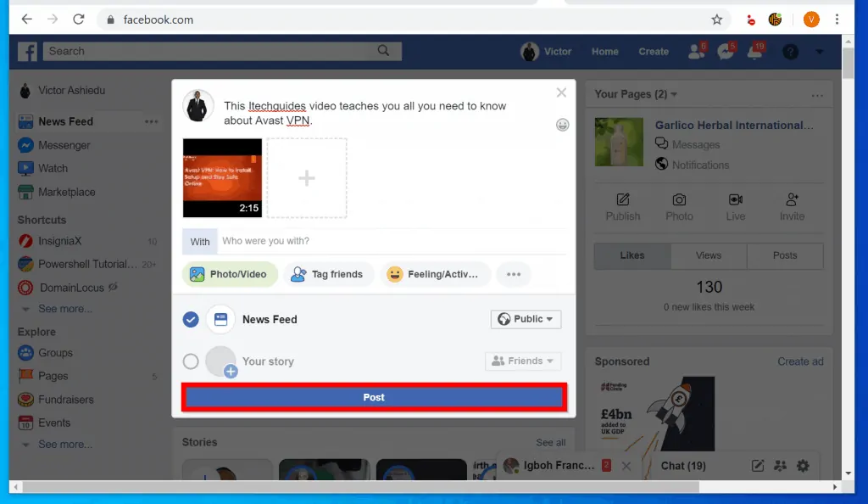This screenshot has width=868, height=504.
Task: Open the new message icon in Chat bar
Action: 757,466
